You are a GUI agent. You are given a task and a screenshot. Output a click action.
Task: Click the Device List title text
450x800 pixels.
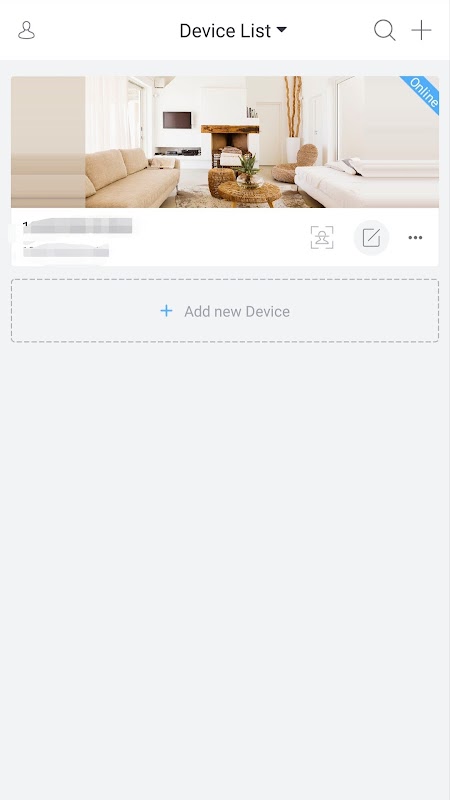(225, 31)
